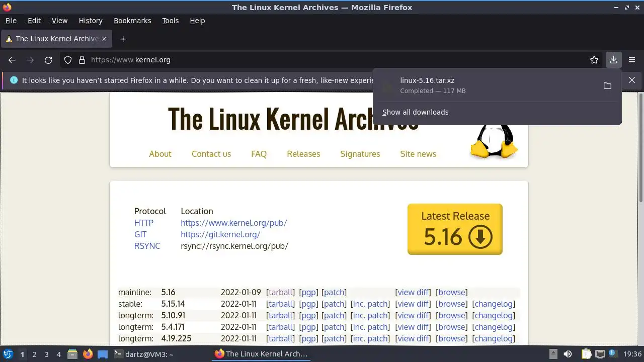View diff for mainline 5.16
644x362 pixels.
(x=413, y=292)
